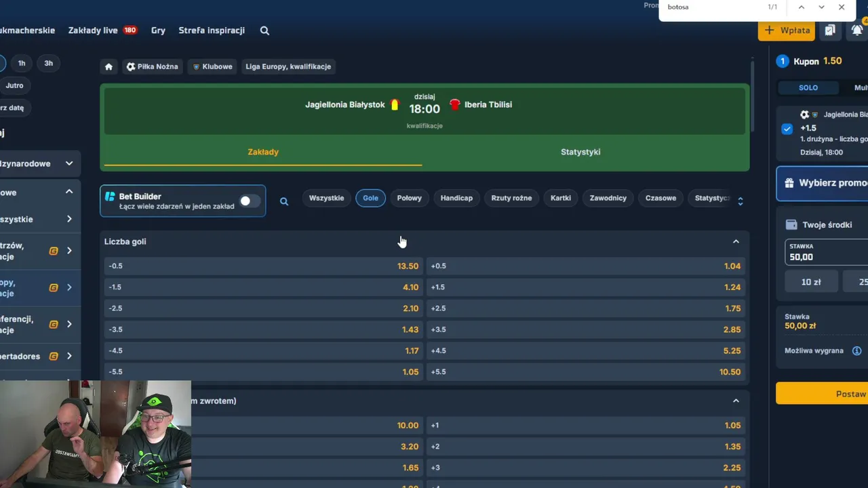The width and height of the screenshot is (868, 488).
Task: Open the bet slips receipt icon
Action: coord(830,30)
